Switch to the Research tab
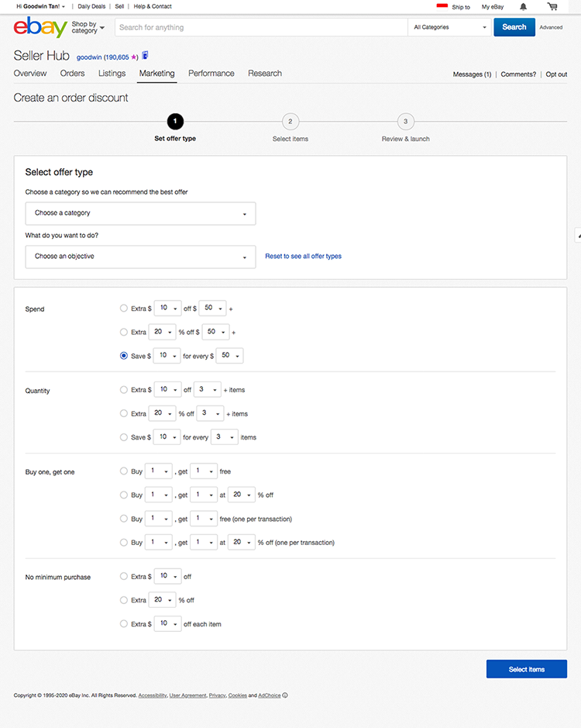Viewport: 581px width, 728px height. [265, 74]
